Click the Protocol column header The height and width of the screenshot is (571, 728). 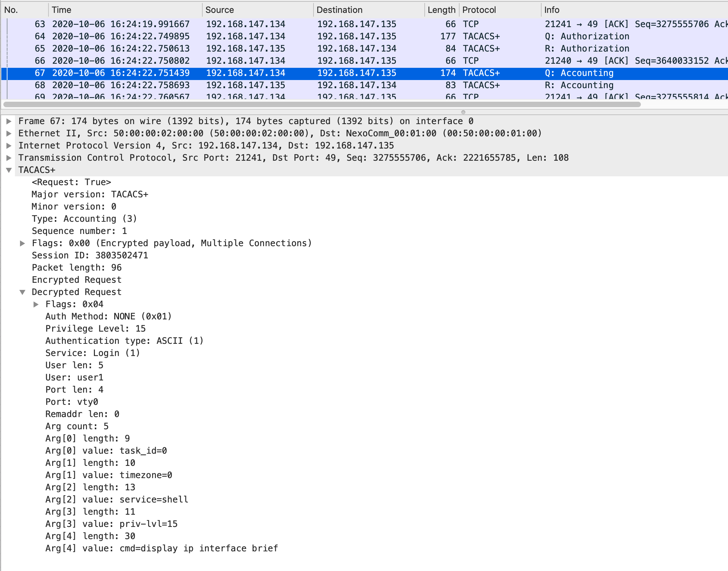(x=479, y=10)
